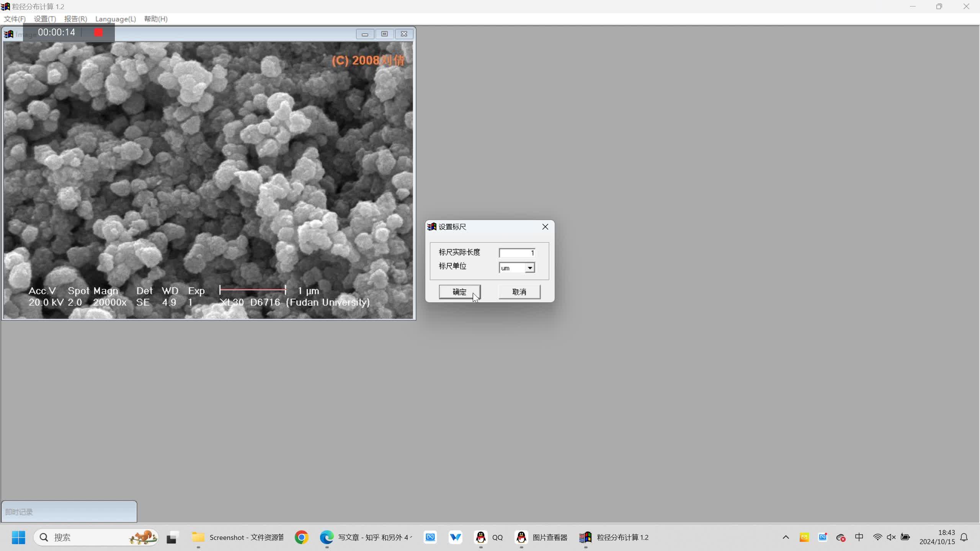Click the 取消 button
This screenshot has height=551, width=980.
(x=519, y=292)
